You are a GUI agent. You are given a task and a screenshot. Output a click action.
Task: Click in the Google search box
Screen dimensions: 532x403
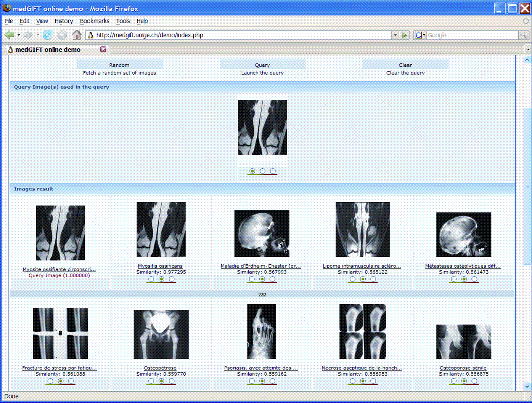(x=472, y=35)
